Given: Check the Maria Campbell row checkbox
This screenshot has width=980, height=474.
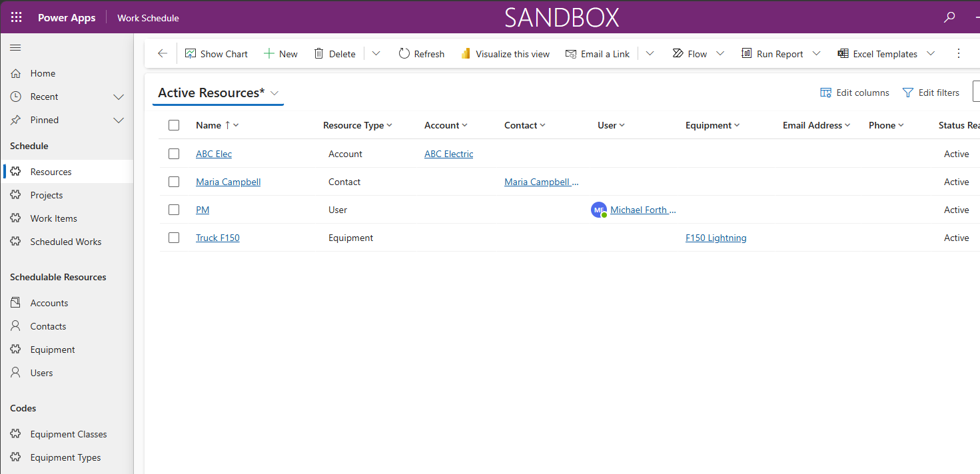Looking at the screenshot, I should [174, 182].
